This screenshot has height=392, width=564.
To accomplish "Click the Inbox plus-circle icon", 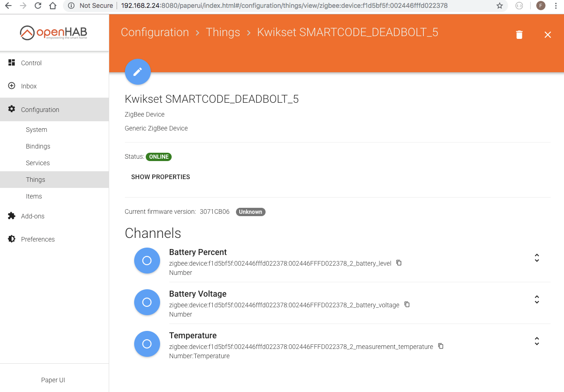I will (12, 86).
